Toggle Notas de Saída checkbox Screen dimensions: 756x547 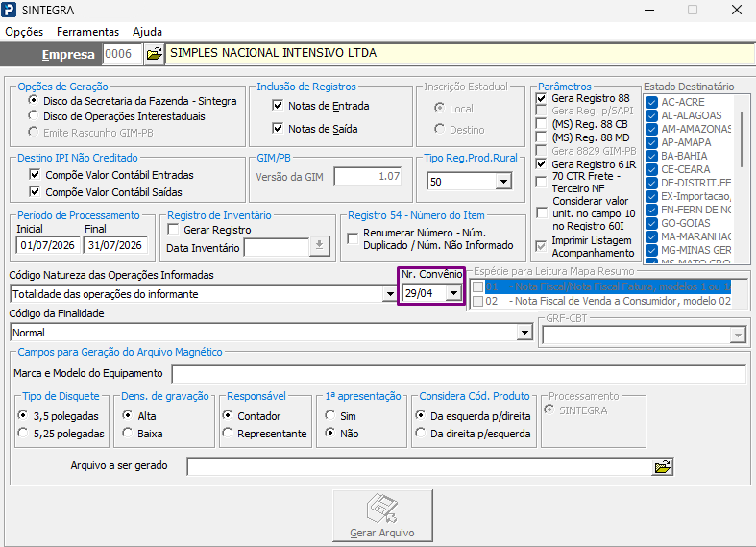click(278, 128)
